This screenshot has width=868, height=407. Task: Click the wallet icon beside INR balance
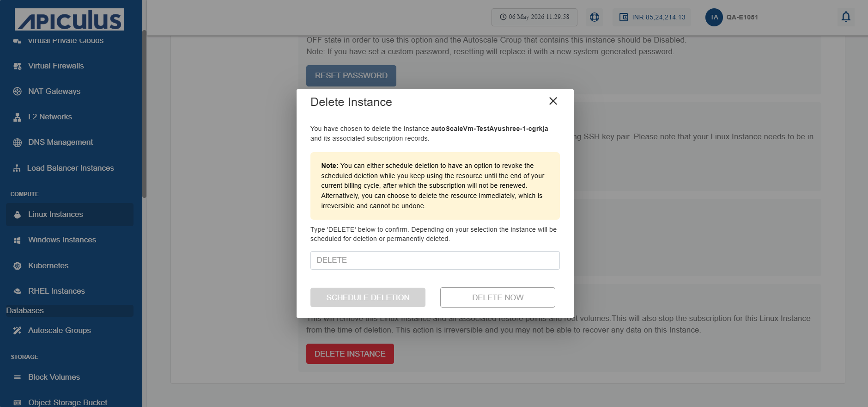point(624,17)
